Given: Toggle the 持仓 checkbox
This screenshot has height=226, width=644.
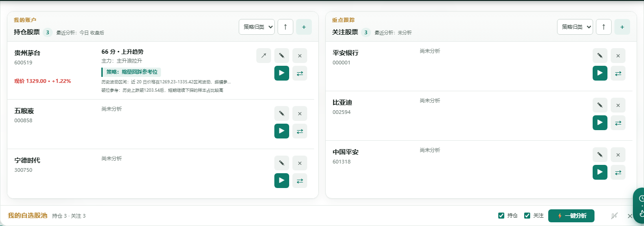Looking at the screenshot, I should (x=501, y=215).
